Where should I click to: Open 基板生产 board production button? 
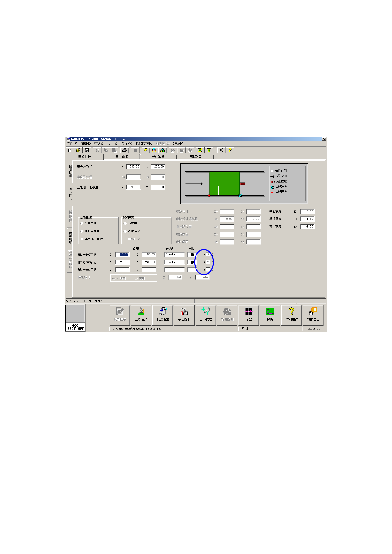[141, 315]
